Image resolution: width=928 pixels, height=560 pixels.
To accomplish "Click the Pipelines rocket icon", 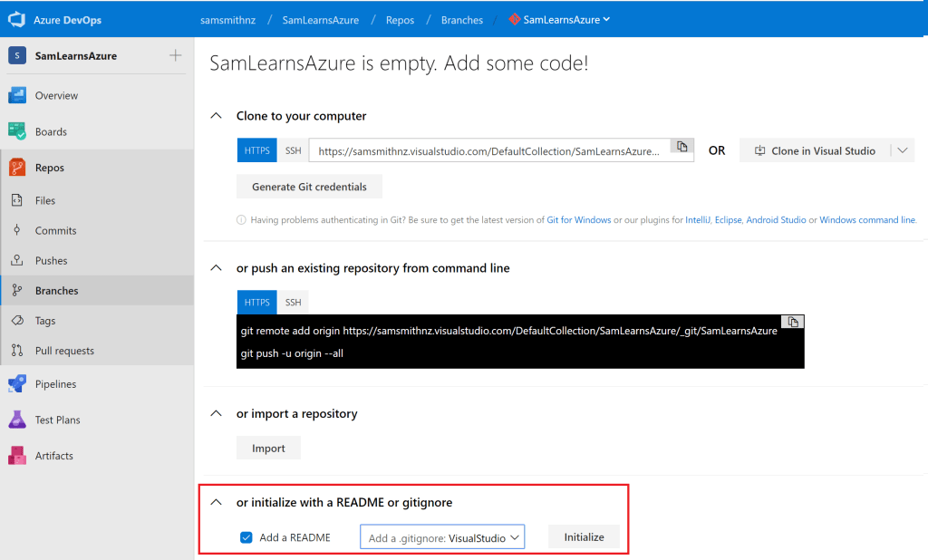I will point(17,384).
